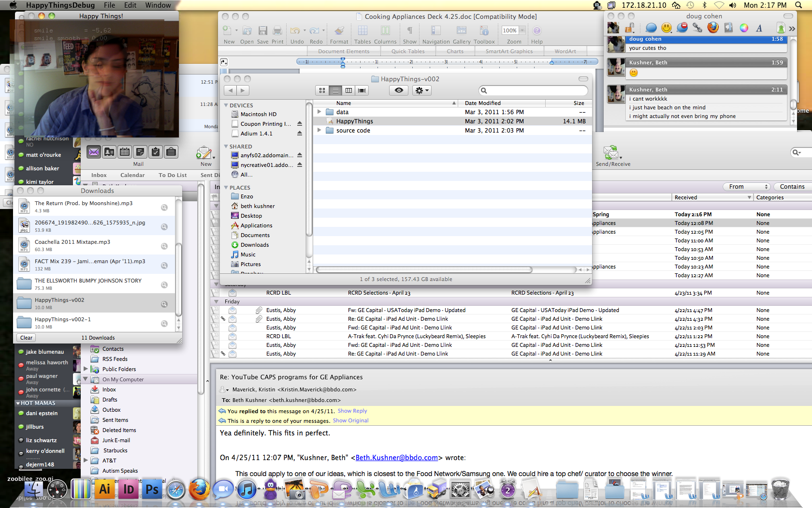Switch Finder to icon view
The height and width of the screenshot is (508, 812).
[322, 90]
